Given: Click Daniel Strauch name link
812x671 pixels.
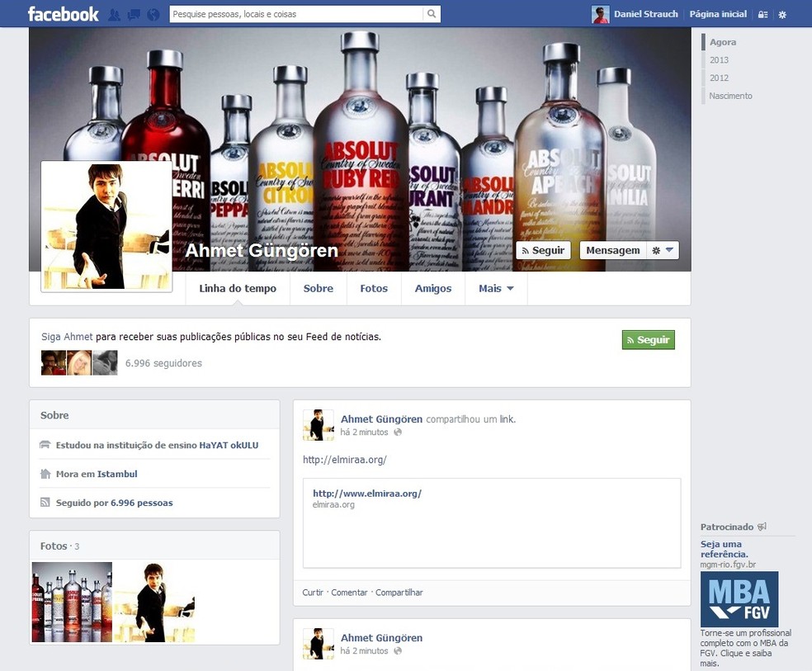Looking at the screenshot, I should (x=646, y=14).
